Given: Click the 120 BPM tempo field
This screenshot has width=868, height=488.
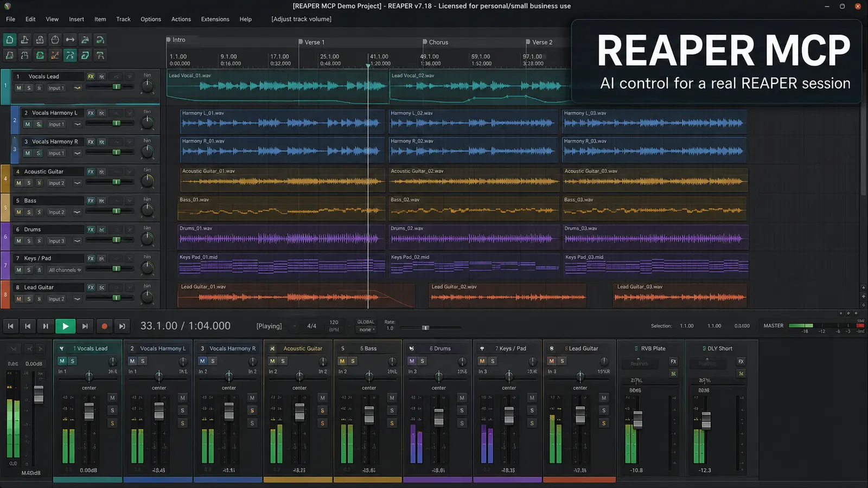Looking at the screenshot, I should click(x=334, y=325).
